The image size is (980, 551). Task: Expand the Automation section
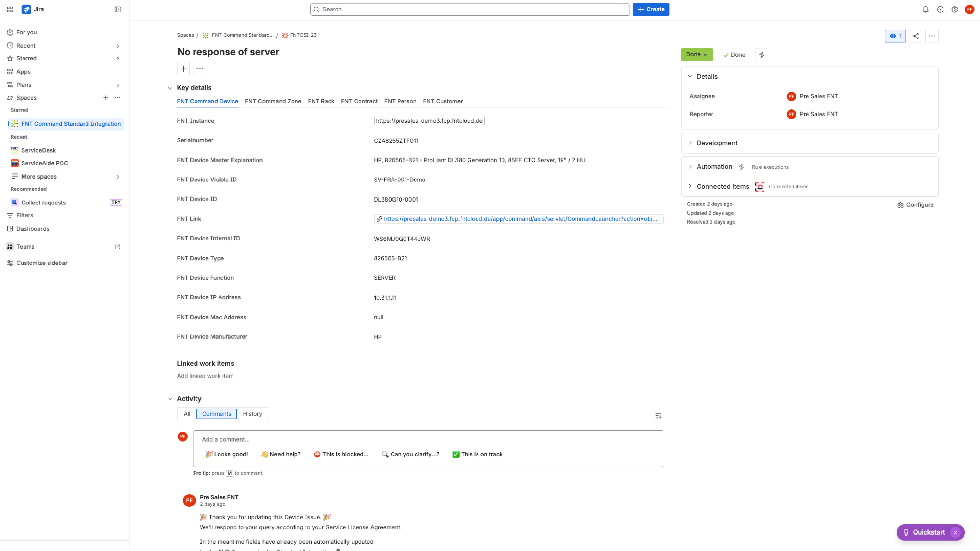(x=690, y=167)
